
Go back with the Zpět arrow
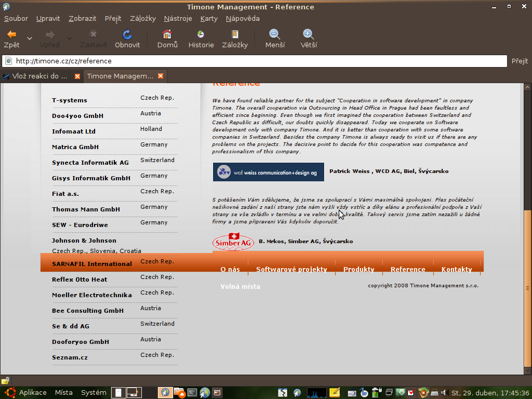point(11,38)
